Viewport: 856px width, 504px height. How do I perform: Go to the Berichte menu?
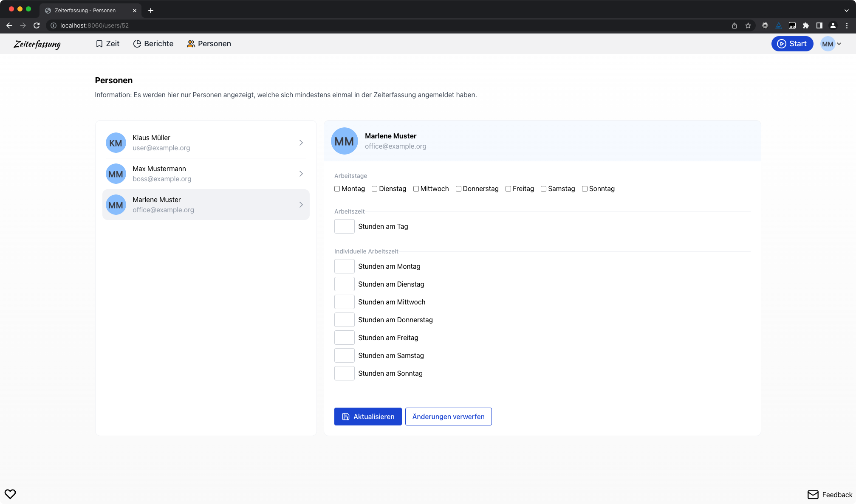click(x=153, y=44)
